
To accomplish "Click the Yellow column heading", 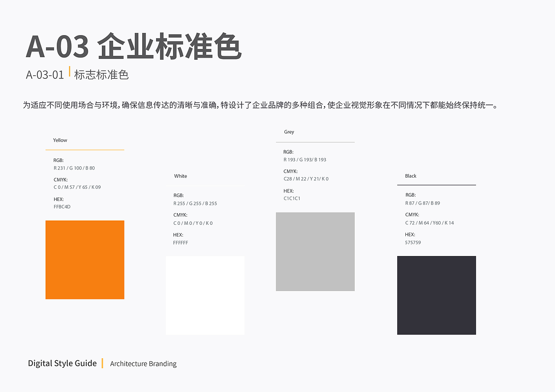I will (60, 140).
